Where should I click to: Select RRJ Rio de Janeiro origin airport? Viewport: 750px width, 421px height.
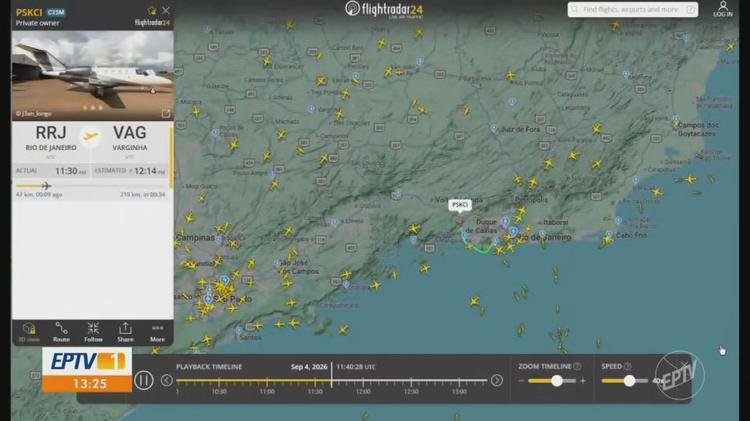click(x=51, y=137)
